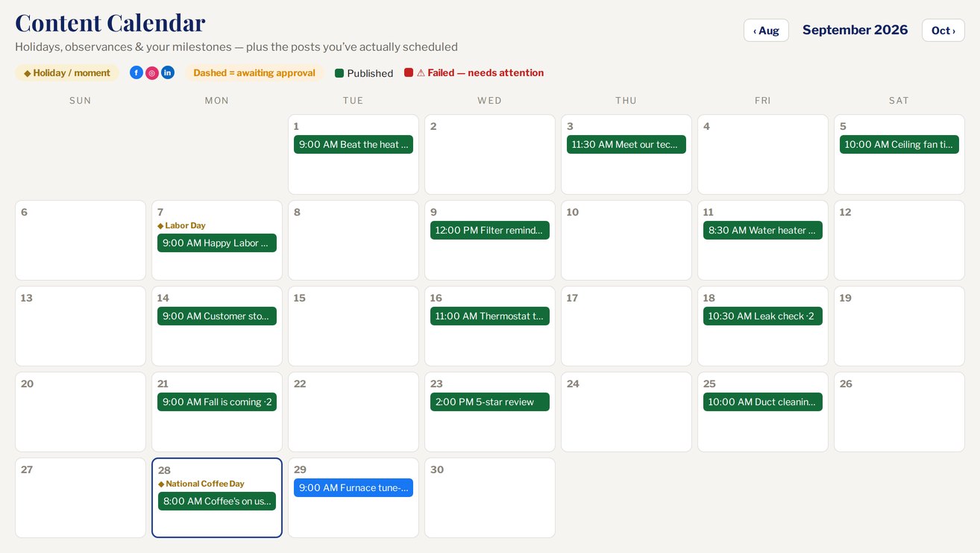The height and width of the screenshot is (553, 980).
Task: Go to next month Oct
Action: tap(943, 31)
